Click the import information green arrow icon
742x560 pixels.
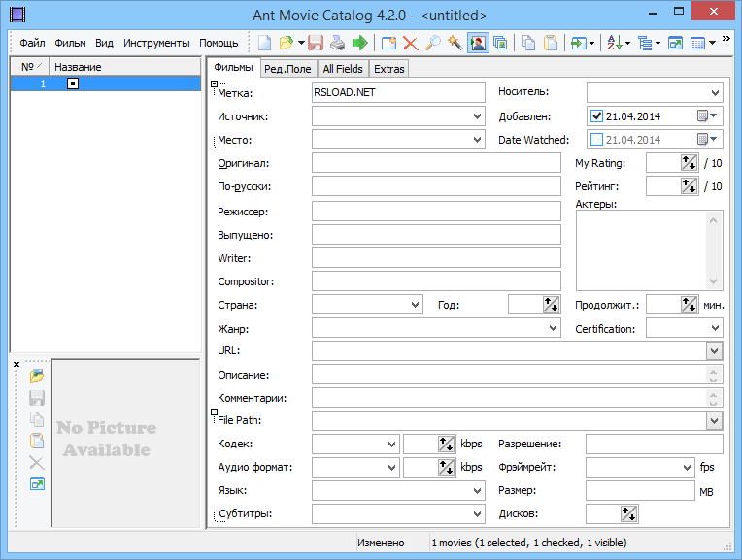point(579,43)
